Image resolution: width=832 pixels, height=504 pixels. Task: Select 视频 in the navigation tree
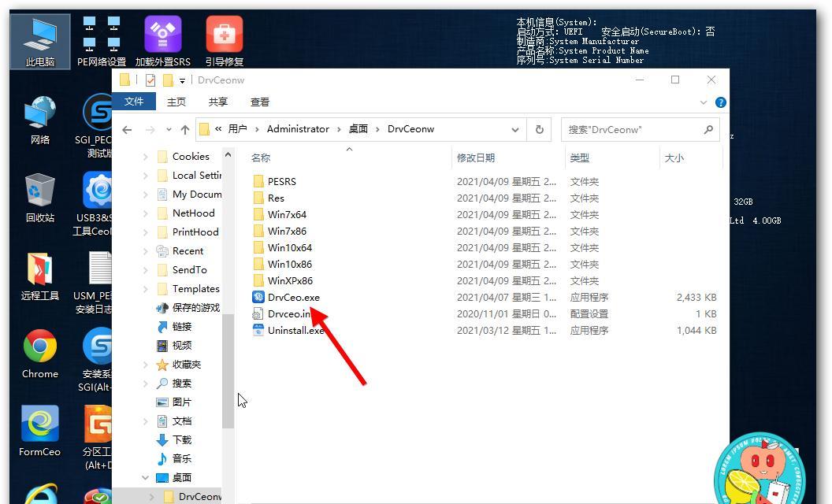tap(182, 346)
